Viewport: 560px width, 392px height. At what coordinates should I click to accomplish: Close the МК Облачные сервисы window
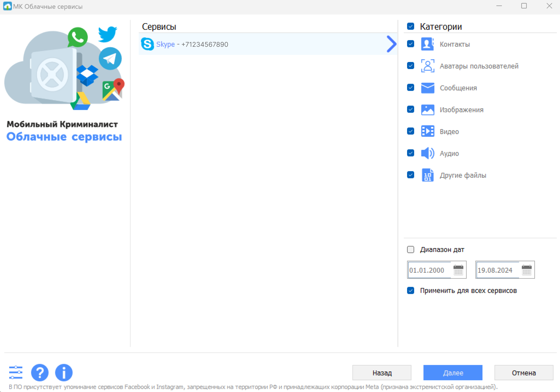coord(549,6)
